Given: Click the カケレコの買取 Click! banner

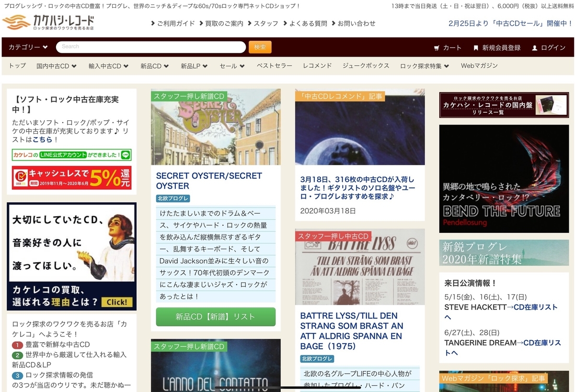Looking at the screenshot, I should click(x=72, y=256).
